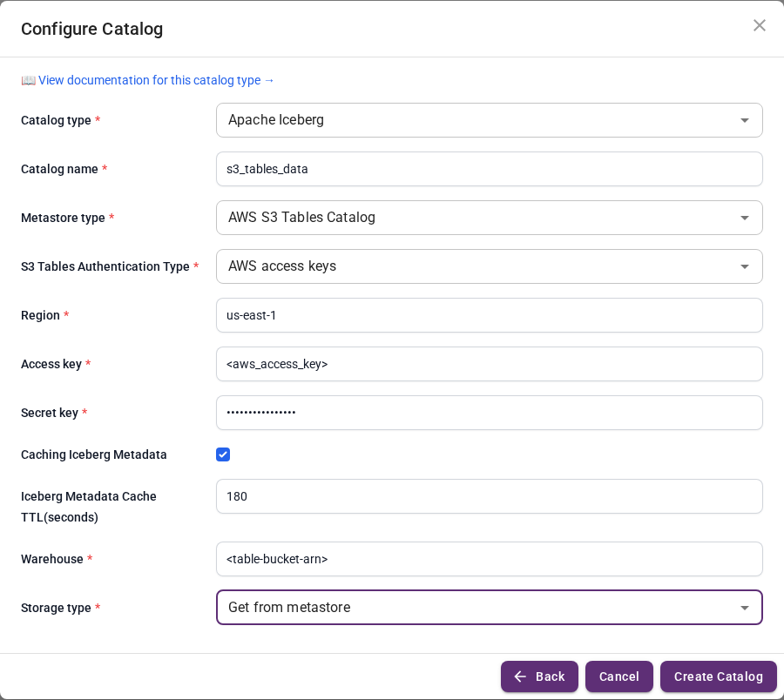Expand the Metastore type dropdown
Image resolution: width=784 pixels, height=700 pixels.
[489, 218]
